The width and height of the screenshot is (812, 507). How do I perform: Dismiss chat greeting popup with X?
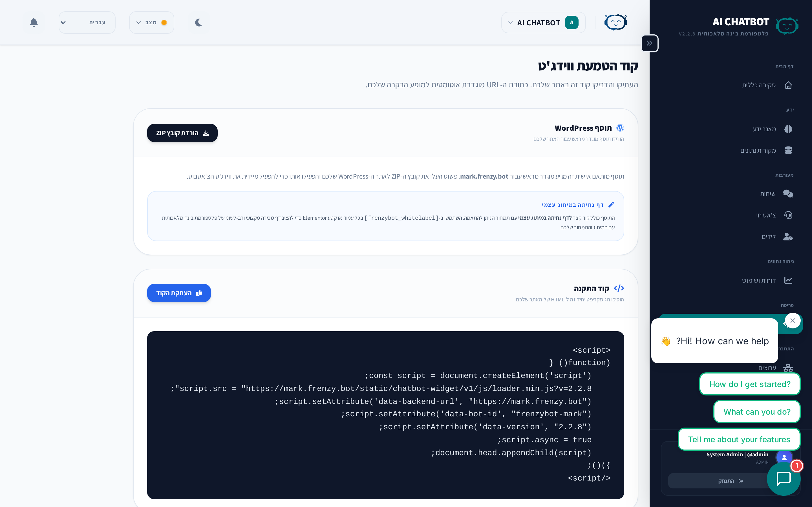pyautogui.click(x=793, y=321)
